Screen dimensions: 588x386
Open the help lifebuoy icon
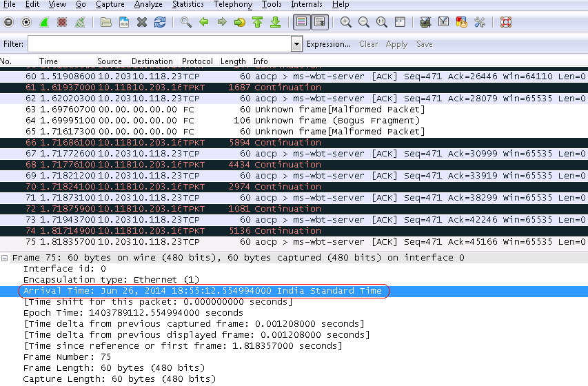point(506,22)
